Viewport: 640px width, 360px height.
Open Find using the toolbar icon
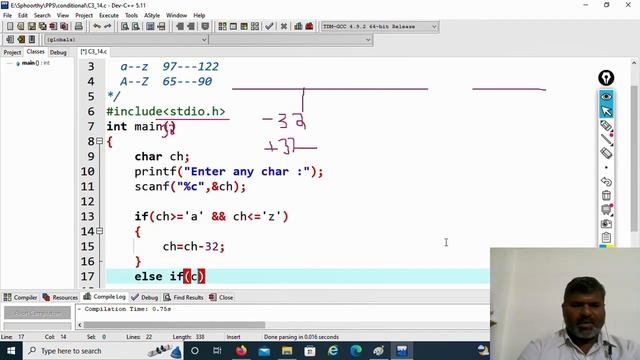125,27
